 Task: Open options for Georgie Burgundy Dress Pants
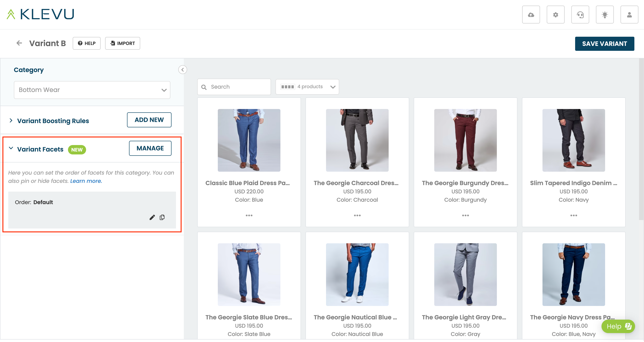pyautogui.click(x=466, y=215)
